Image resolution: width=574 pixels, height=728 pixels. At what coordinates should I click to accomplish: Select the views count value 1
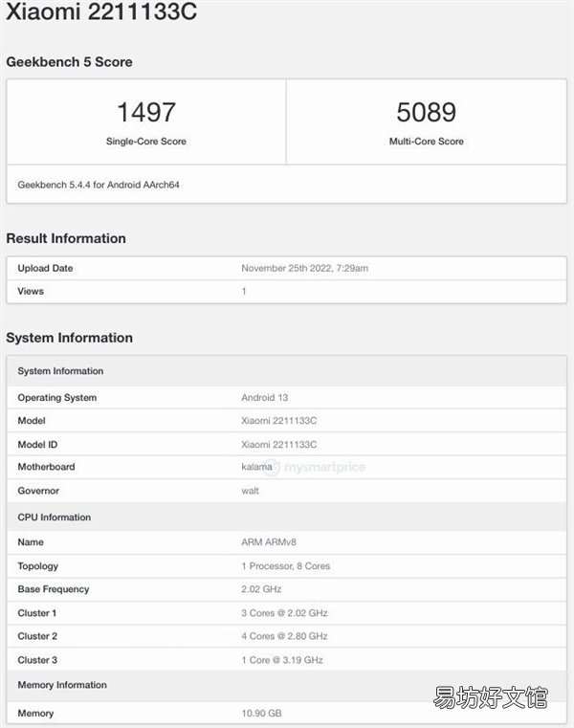point(244,291)
